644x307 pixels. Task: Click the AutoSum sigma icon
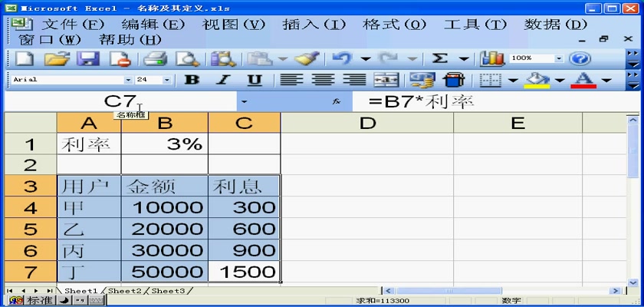point(440,58)
